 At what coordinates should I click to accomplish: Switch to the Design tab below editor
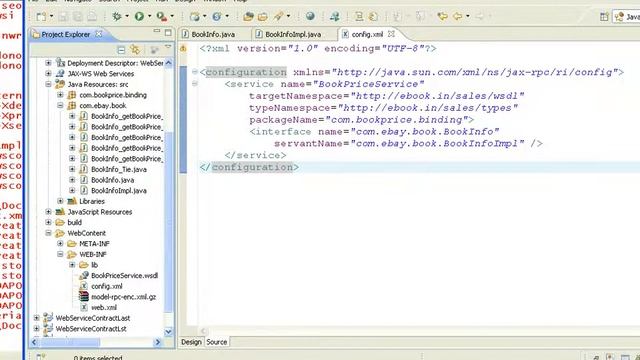(191, 342)
